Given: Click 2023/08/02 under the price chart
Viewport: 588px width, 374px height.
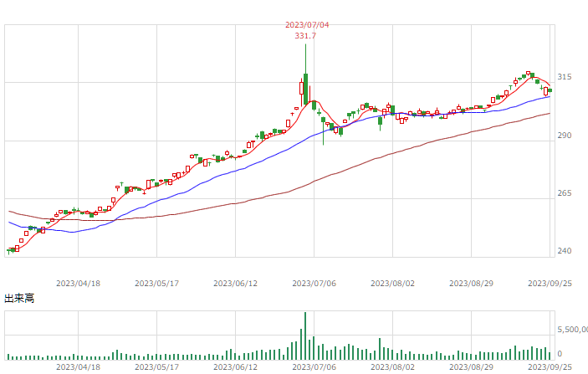Looking at the screenshot, I should point(392,284).
